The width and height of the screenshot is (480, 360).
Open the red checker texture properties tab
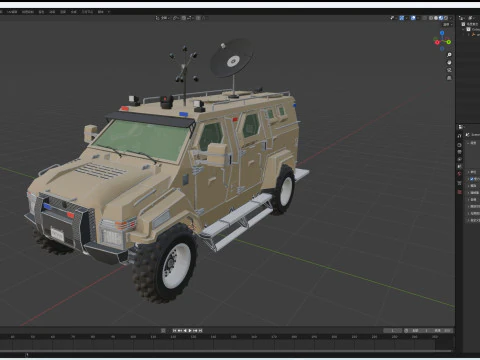coord(460,192)
